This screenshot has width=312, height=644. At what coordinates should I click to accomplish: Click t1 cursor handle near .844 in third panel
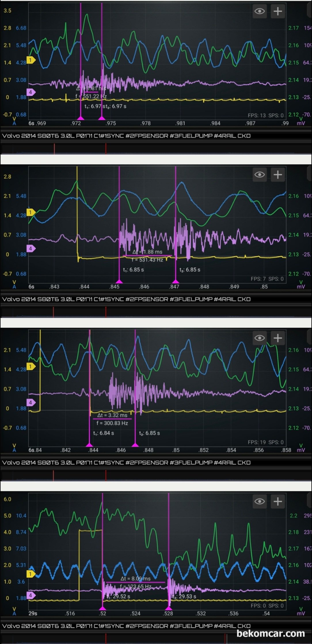pos(90,445)
